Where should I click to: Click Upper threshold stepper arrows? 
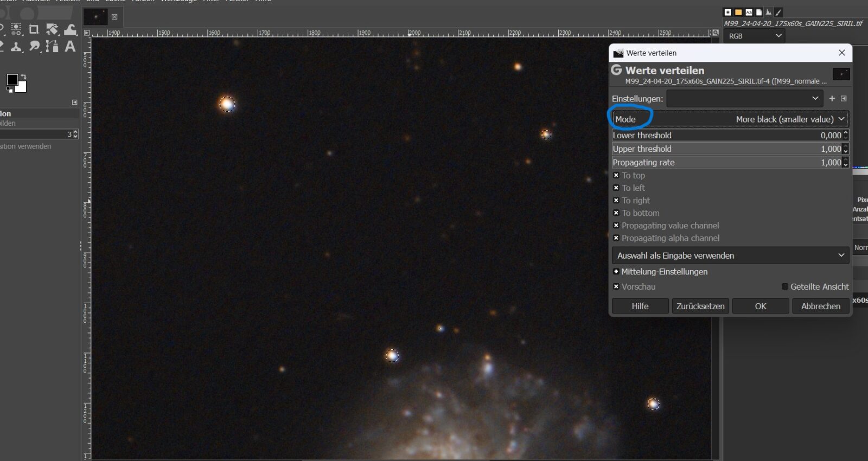pos(845,149)
